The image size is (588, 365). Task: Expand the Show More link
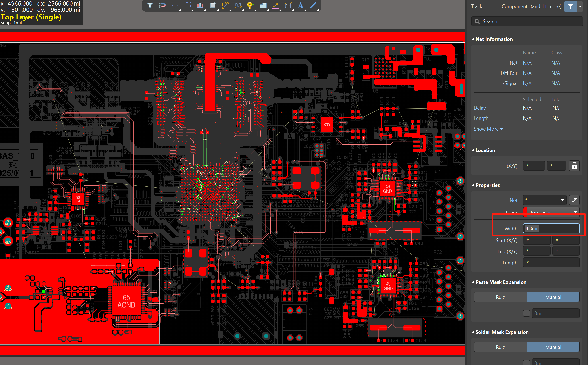488,129
